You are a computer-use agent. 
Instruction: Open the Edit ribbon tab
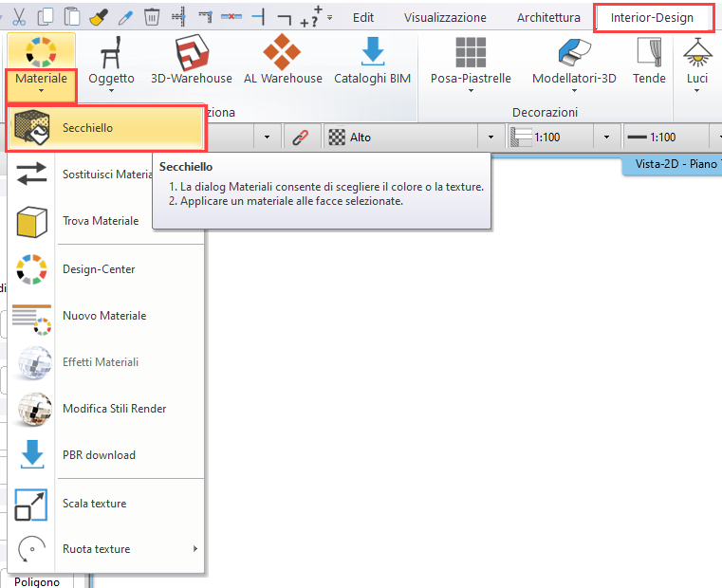coord(362,17)
